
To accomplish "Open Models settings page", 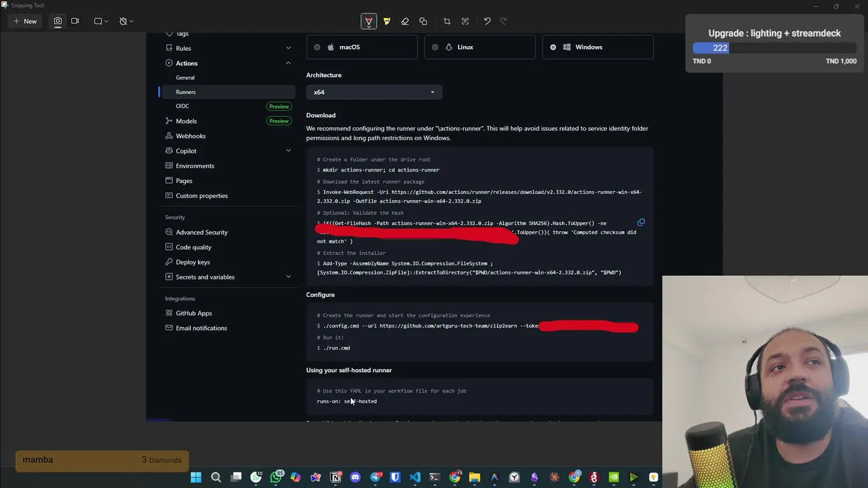I will [x=186, y=121].
